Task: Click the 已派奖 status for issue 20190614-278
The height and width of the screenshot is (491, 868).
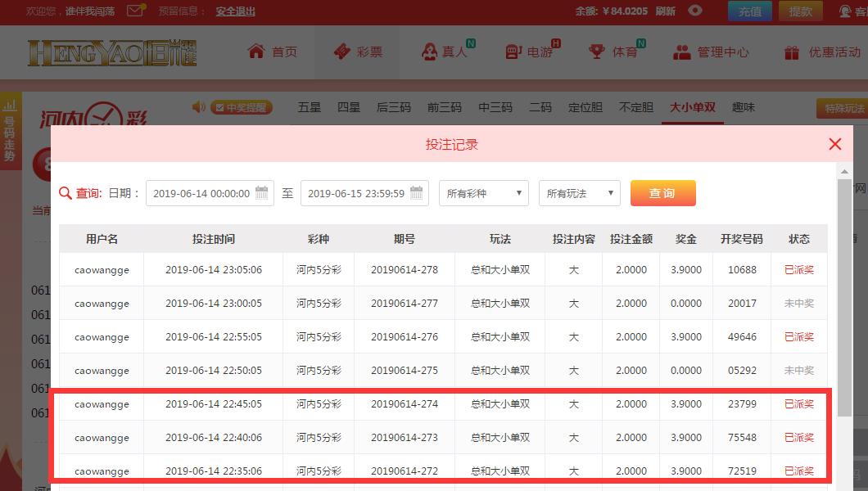Action: (x=798, y=270)
